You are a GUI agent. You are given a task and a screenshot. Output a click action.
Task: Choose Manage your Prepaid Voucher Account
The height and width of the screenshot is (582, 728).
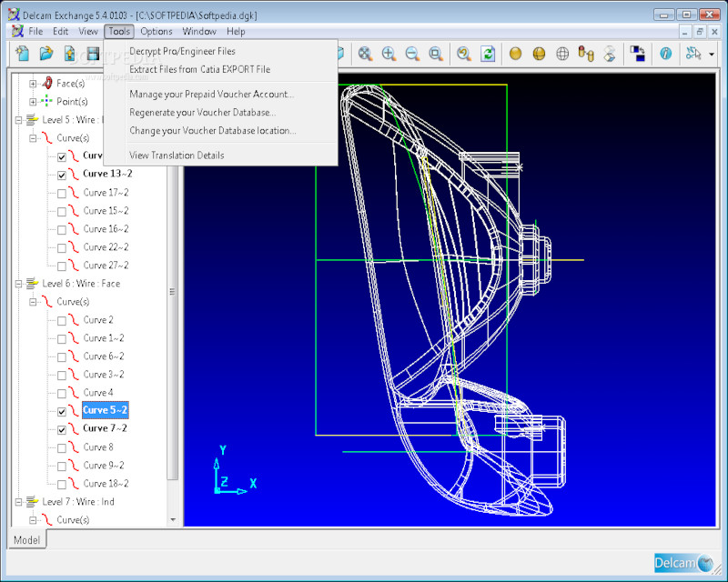[220, 95]
